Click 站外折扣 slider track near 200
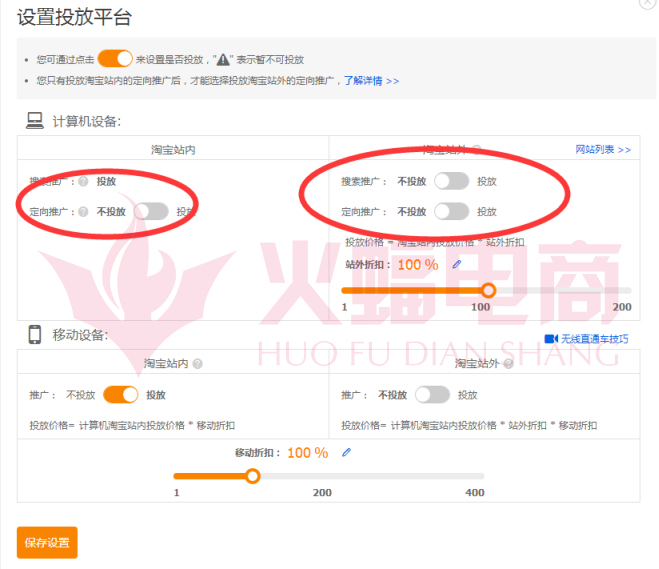The height and width of the screenshot is (569, 659). pyautogui.click(x=626, y=290)
